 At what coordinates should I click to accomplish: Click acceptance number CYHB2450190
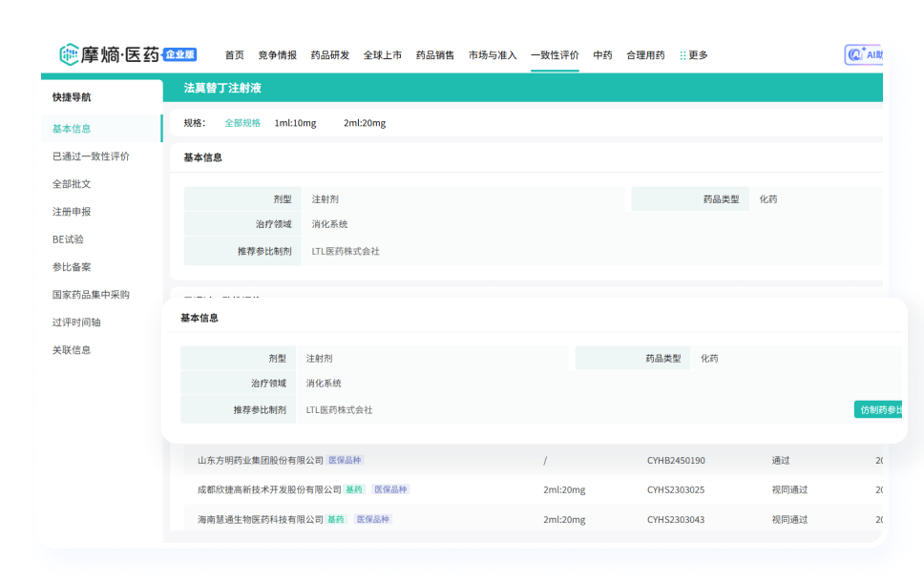(x=676, y=460)
